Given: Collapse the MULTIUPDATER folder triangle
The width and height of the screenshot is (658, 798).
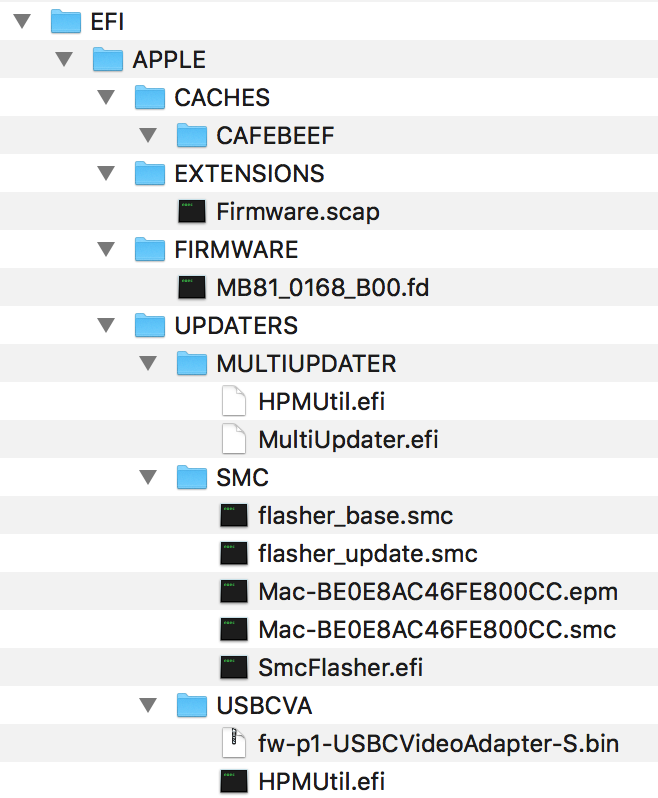Looking at the screenshot, I should (x=149, y=364).
